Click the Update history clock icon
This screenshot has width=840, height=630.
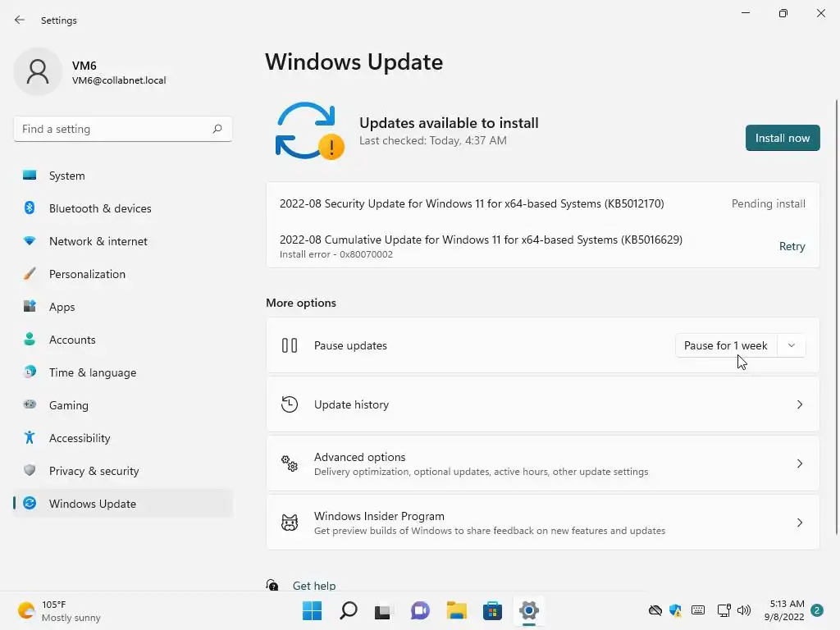tap(290, 404)
